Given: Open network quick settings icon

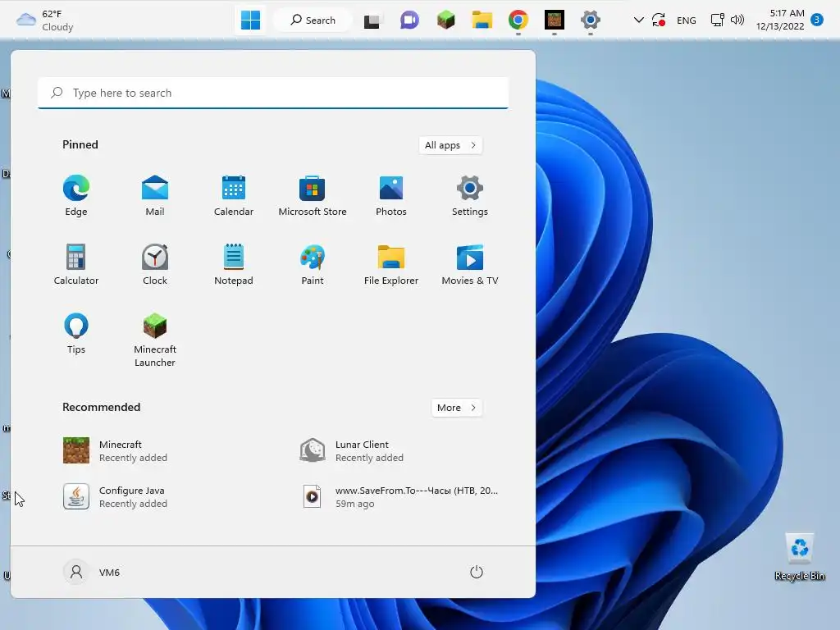Looking at the screenshot, I should 717,21.
